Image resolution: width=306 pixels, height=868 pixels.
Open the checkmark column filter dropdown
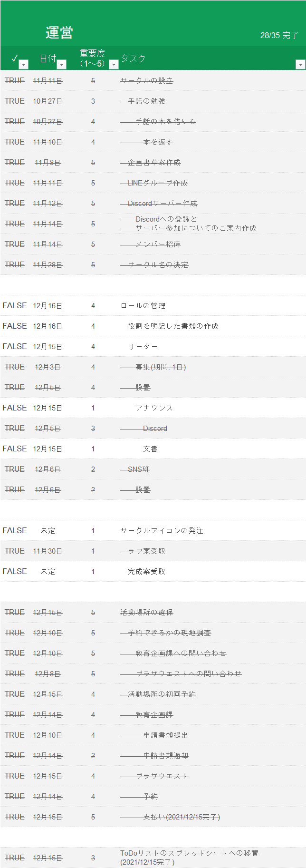pos(23,64)
